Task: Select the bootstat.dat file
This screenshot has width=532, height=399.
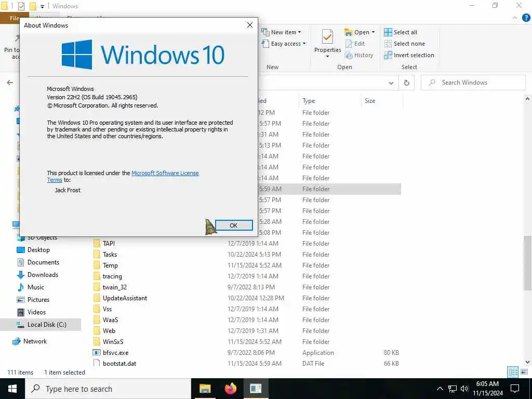Action: [119, 363]
